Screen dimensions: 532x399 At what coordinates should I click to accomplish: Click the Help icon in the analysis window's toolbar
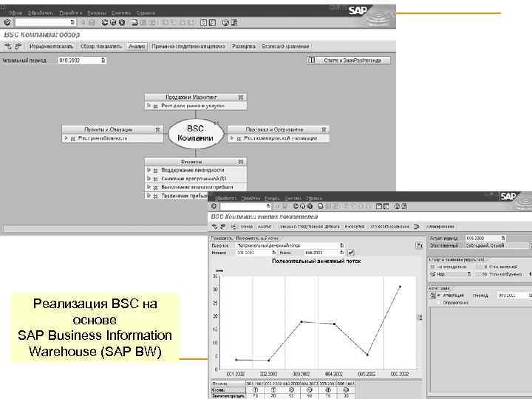click(397, 206)
